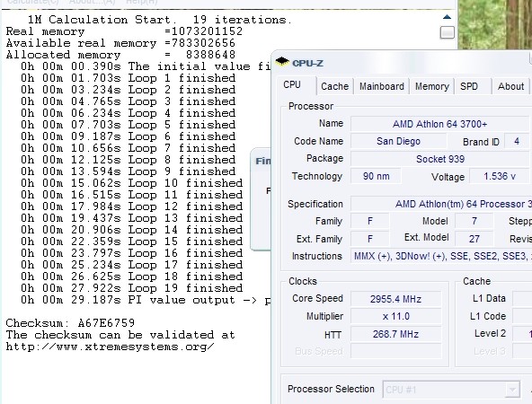Click the Loop 1 finished line
This screenshot has height=404, width=532.
tap(128, 78)
